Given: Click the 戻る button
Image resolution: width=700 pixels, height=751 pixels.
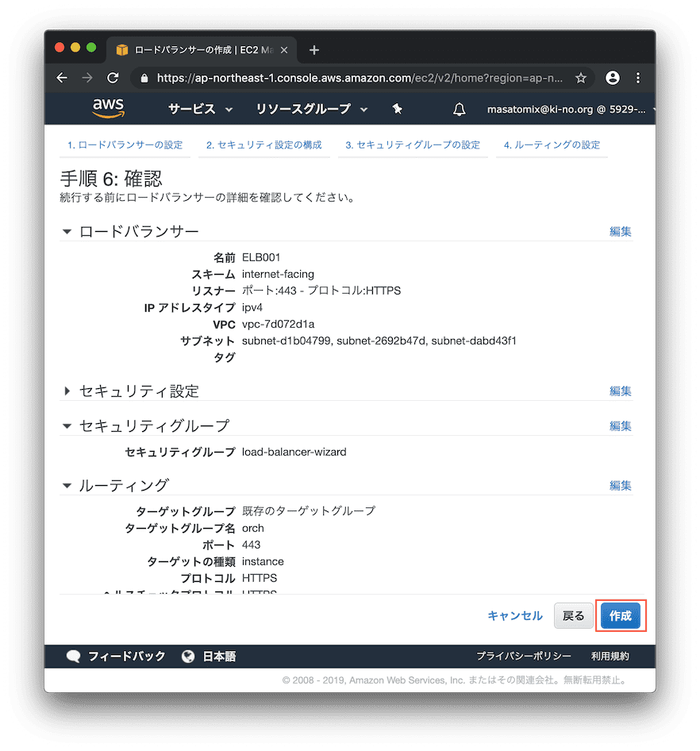Looking at the screenshot, I should click(x=573, y=616).
